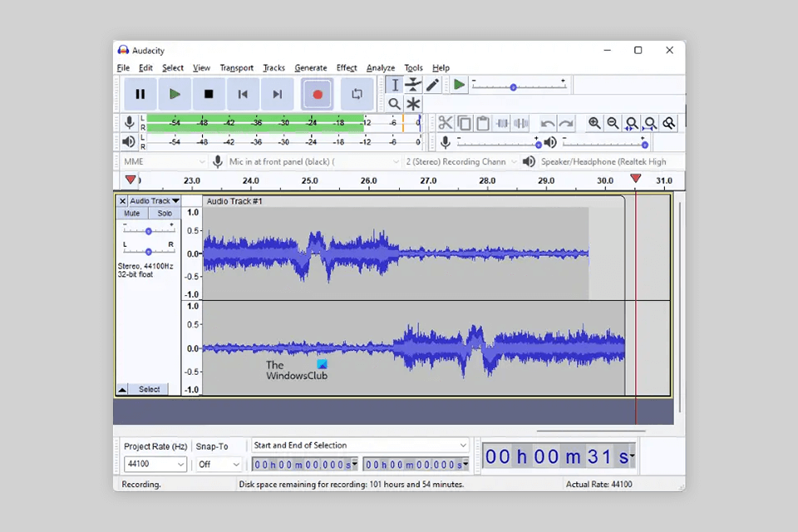Open the Edit menu
This screenshot has width=798, height=532.
145,67
